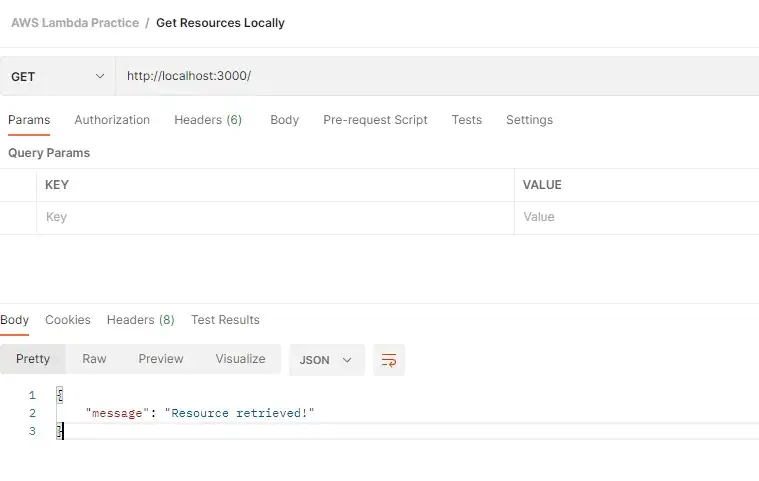Switch to the Authorization tab
Viewport: 759px width, 481px height.
112,120
